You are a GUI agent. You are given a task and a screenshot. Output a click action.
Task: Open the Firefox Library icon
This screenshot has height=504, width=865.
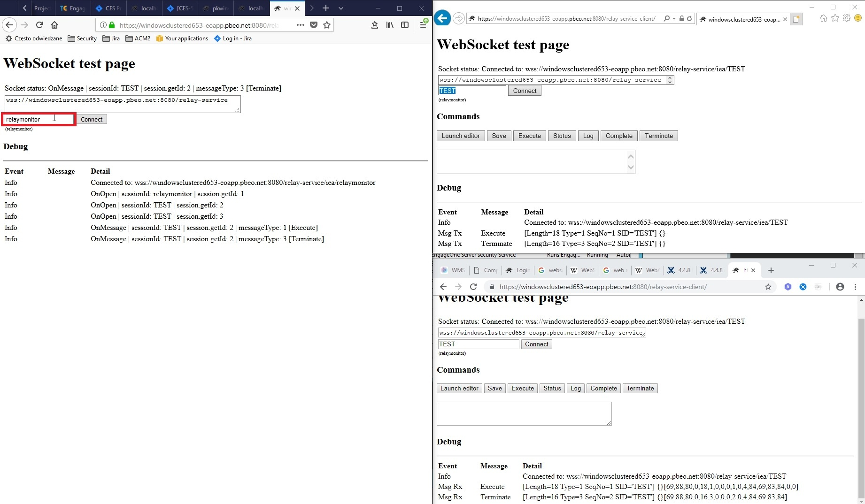coord(390,25)
